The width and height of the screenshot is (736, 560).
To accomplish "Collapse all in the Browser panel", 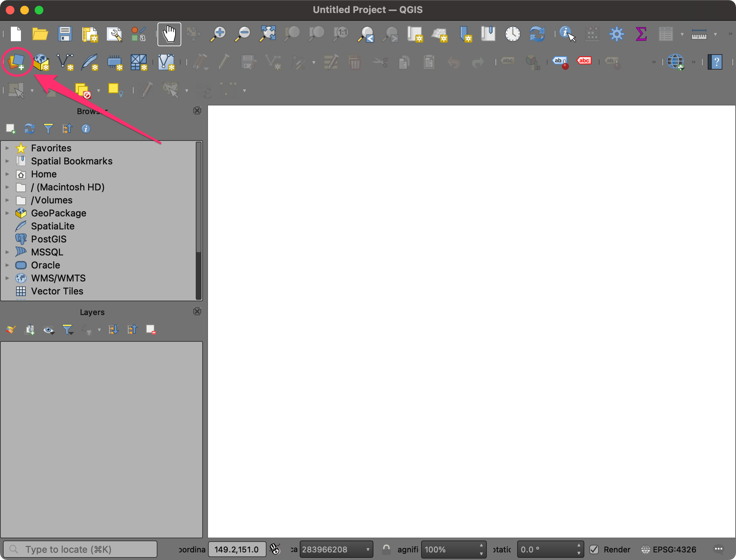I will point(67,129).
